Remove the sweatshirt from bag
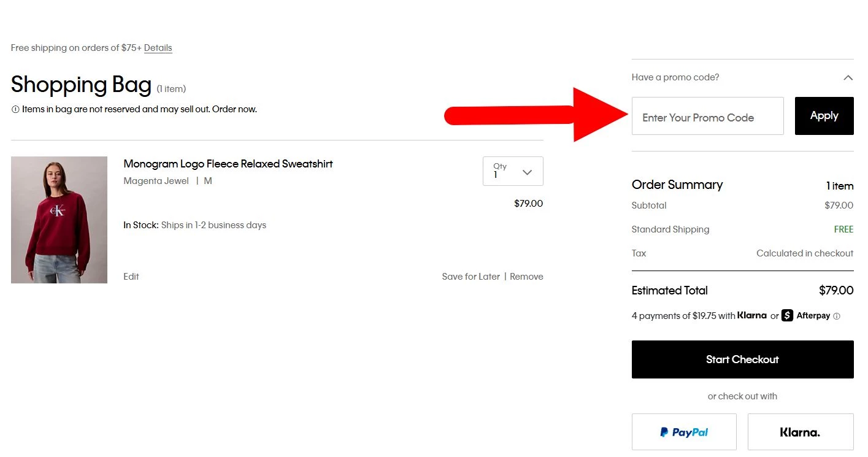This screenshot has height=457, width=868. point(526,277)
